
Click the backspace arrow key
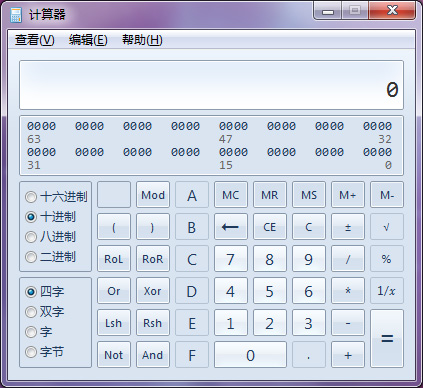(x=231, y=227)
